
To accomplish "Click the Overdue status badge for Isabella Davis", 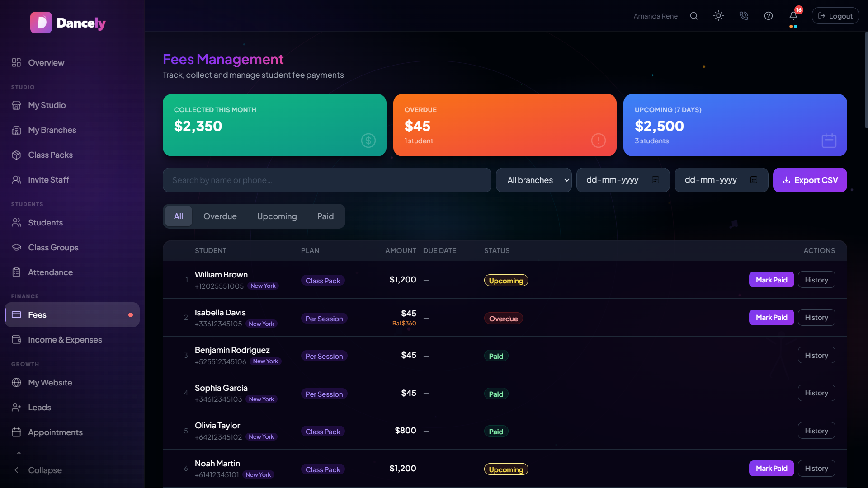I will 504,319.
